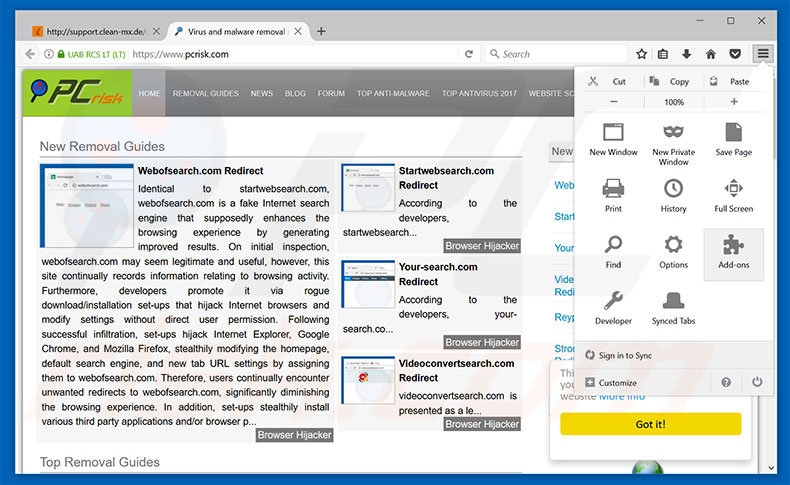Image resolution: width=790 pixels, height=485 pixels.
Task: Open the HOME nav item
Action: click(x=149, y=93)
